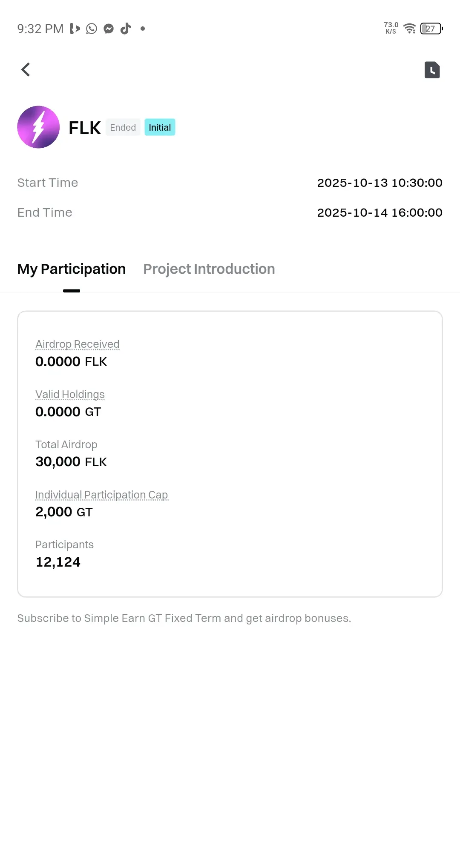Tap the FLK lightning token logo
The image size is (460, 868).
pyautogui.click(x=38, y=127)
